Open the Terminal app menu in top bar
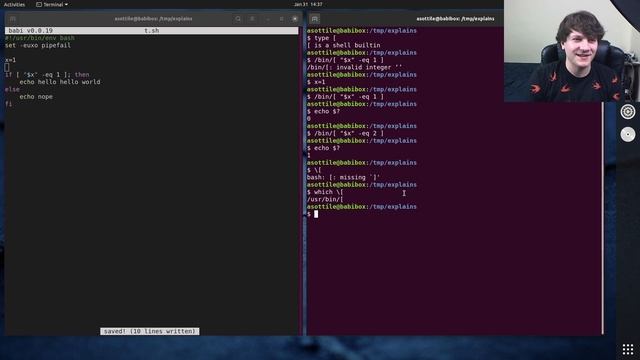The height and width of the screenshot is (360, 640). pos(52,4)
